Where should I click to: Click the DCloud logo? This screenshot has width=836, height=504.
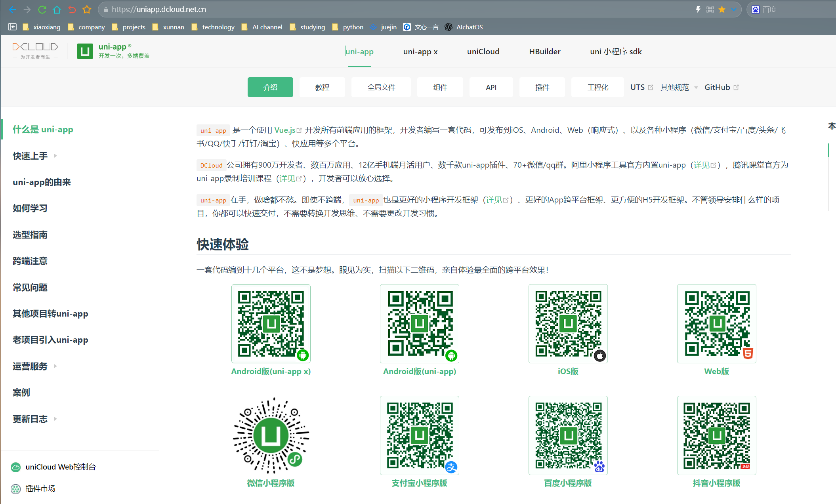(x=35, y=51)
